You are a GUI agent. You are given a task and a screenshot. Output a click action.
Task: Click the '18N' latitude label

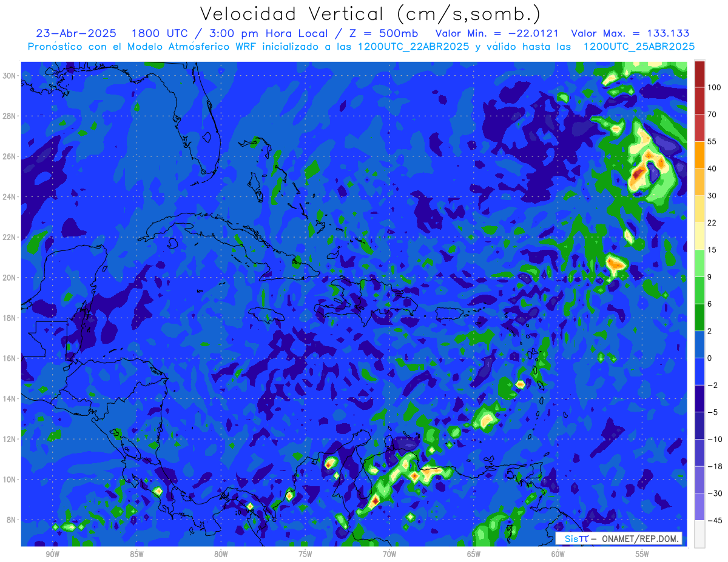click(9, 318)
